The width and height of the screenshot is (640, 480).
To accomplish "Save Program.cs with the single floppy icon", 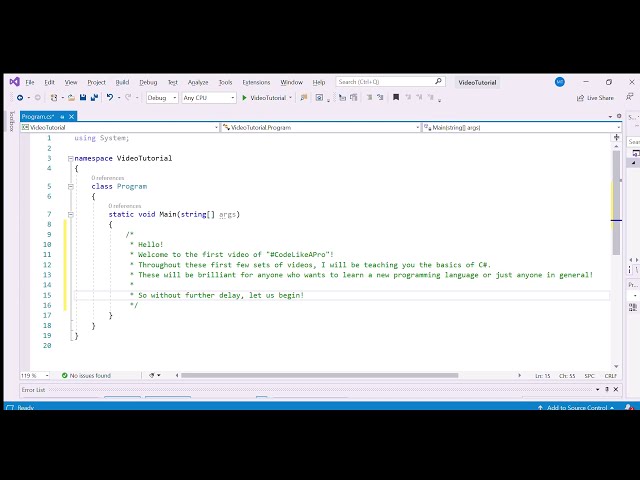I will tap(83, 98).
